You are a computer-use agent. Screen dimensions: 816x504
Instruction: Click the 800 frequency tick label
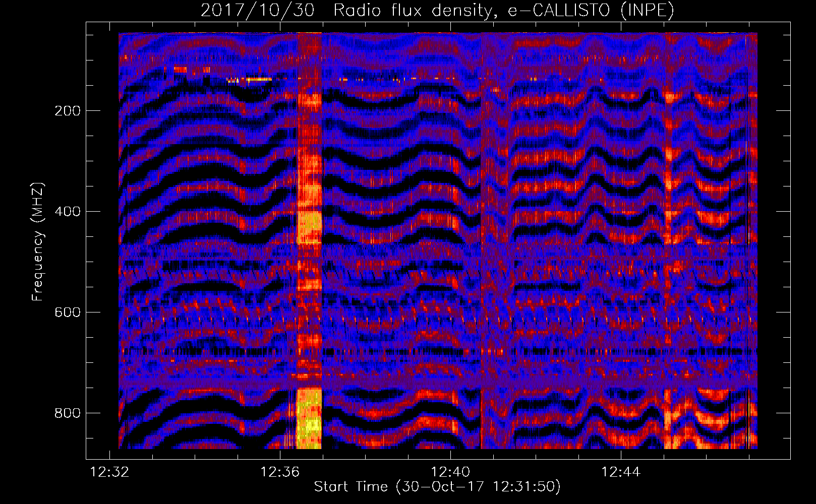[x=68, y=413]
